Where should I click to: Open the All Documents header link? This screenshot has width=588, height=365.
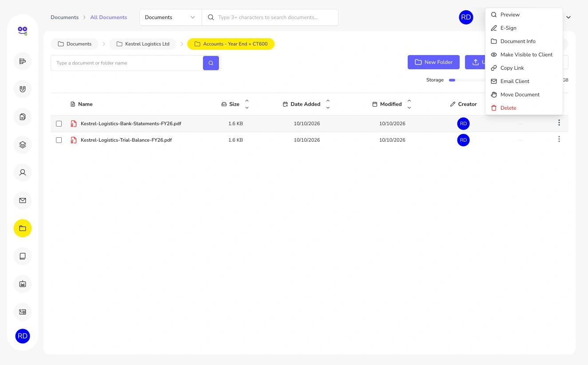point(108,17)
